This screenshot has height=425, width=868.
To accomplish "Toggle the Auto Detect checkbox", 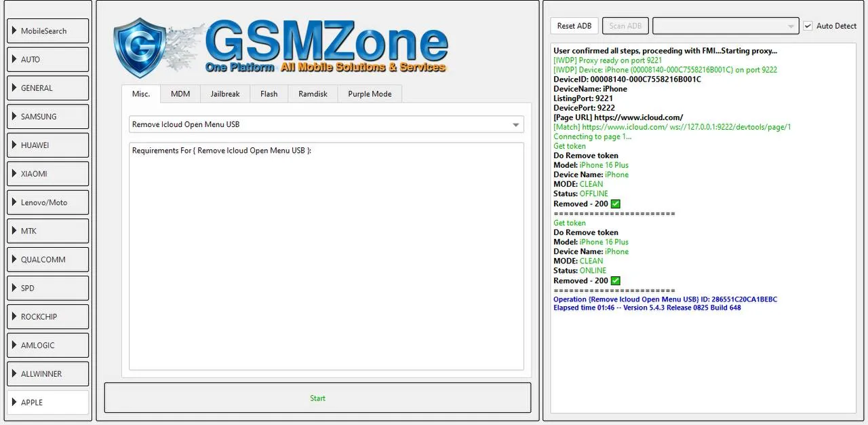I will (x=808, y=26).
